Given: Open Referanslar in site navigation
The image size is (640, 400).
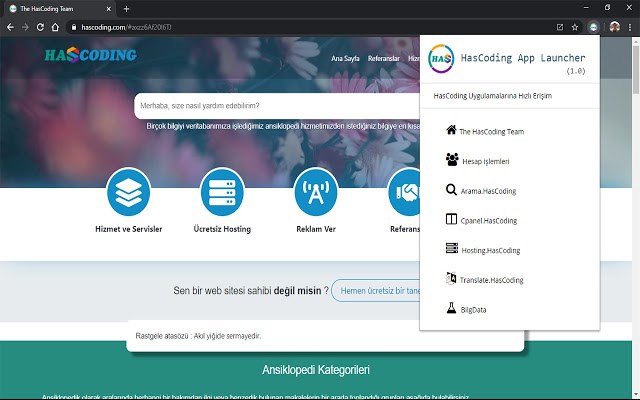Looking at the screenshot, I should pyautogui.click(x=384, y=59).
